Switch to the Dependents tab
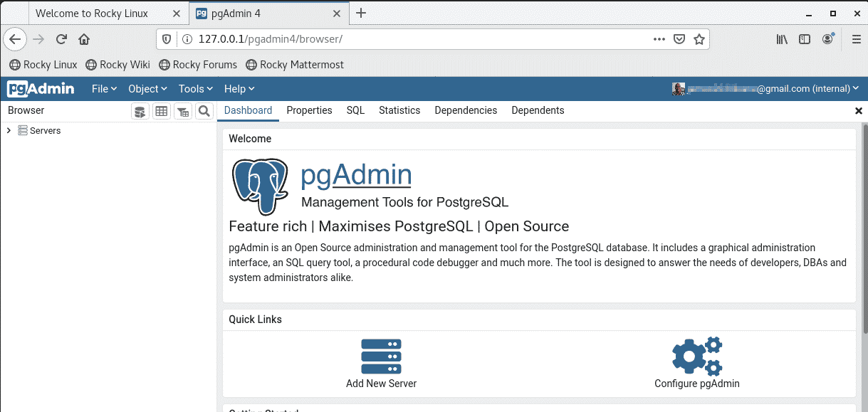 [x=538, y=110]
